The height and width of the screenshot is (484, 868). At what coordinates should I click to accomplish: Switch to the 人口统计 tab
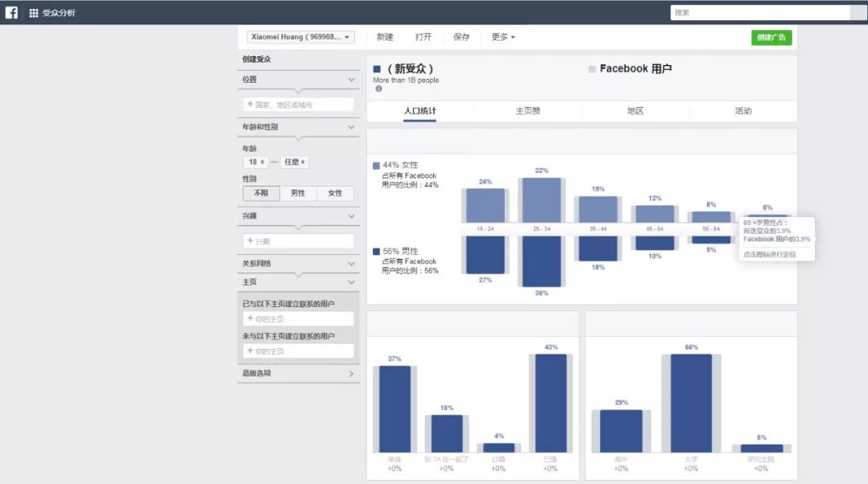click(420, 111)
